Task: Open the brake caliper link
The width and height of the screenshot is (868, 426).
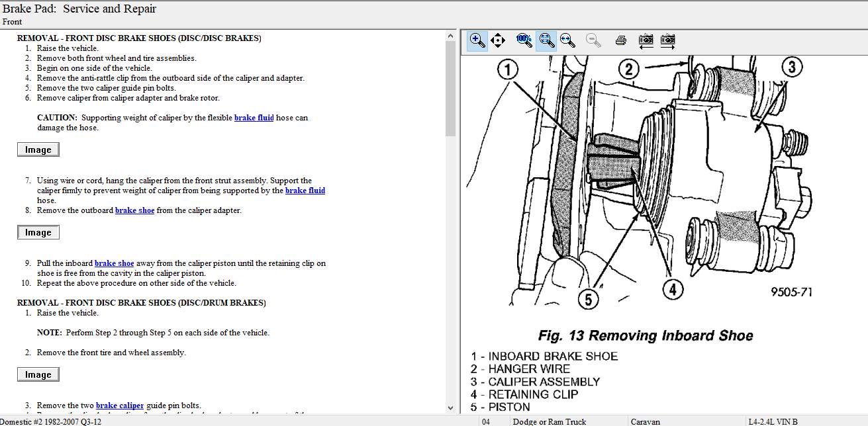Action: tap(119, 405)
